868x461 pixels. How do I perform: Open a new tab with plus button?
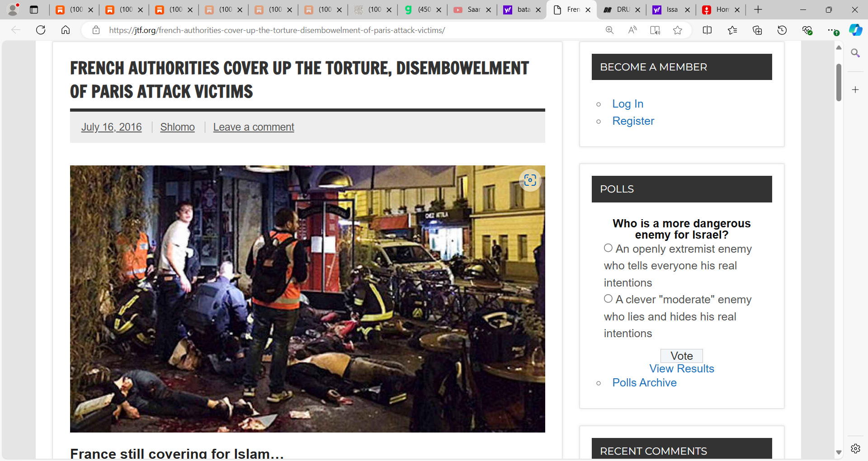(758, 9)
